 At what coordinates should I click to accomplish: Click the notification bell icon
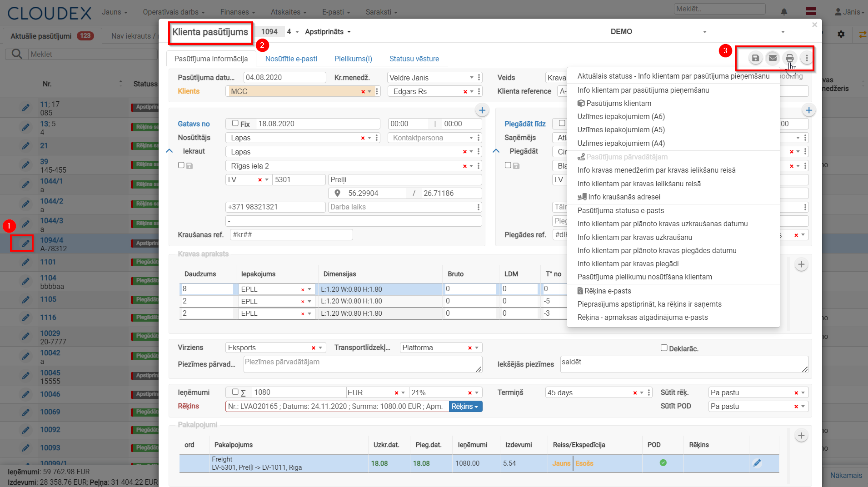tap(784, 12)
